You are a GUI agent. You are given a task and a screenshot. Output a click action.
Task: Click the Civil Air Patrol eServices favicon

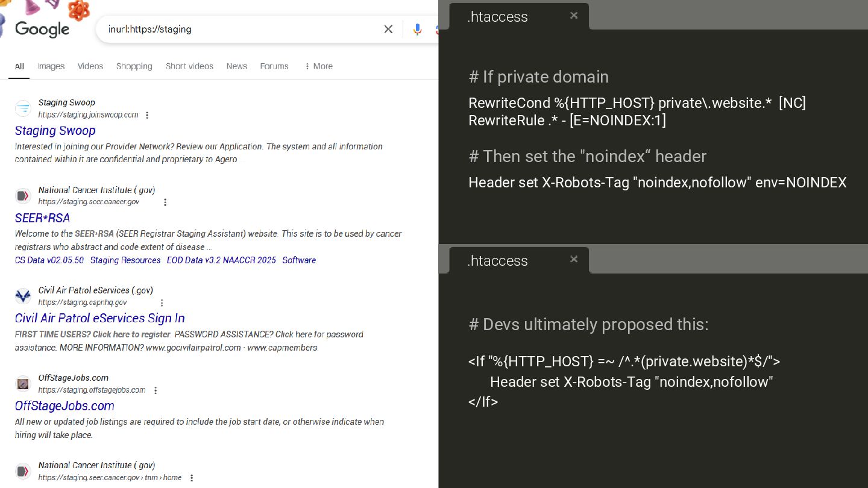click(x=23, y=296)
